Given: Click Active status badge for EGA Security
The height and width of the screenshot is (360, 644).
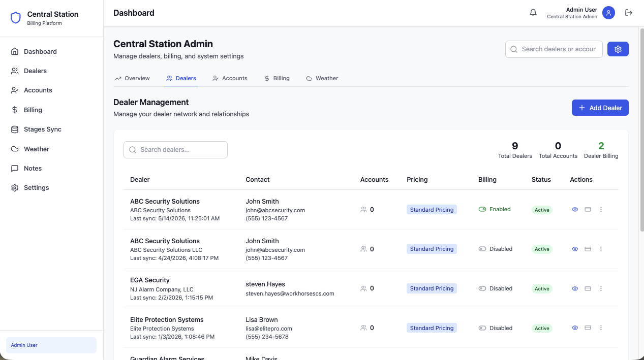Looking at the screenshot, I should [542, 288].
